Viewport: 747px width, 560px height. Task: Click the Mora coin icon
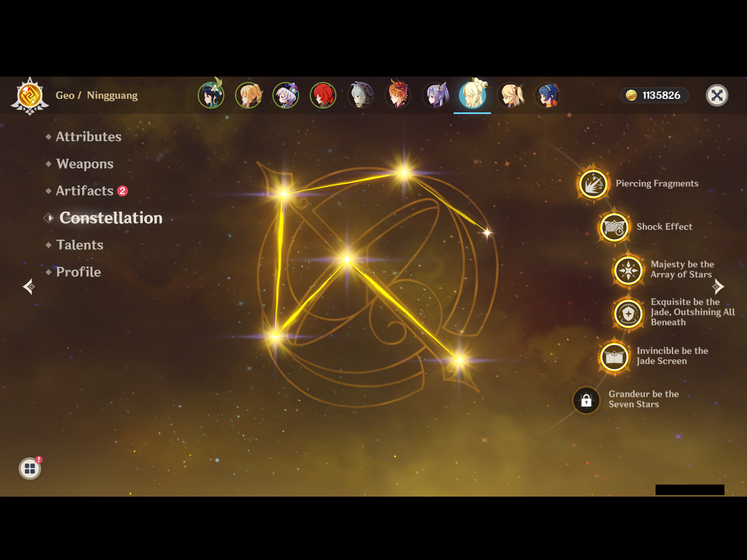coord(631,95)
